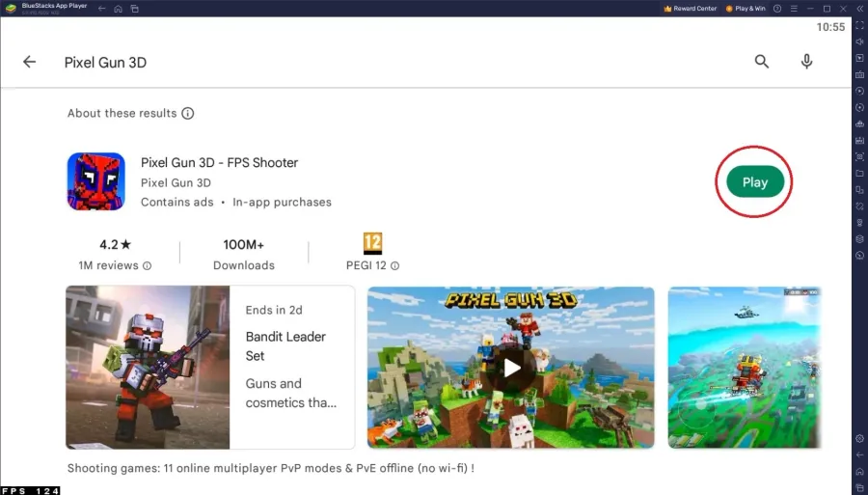Image resolution: width=868 pixels, height=495 pixels.
Task: Click the title bar recent-tabs icon
Action: 134,9
